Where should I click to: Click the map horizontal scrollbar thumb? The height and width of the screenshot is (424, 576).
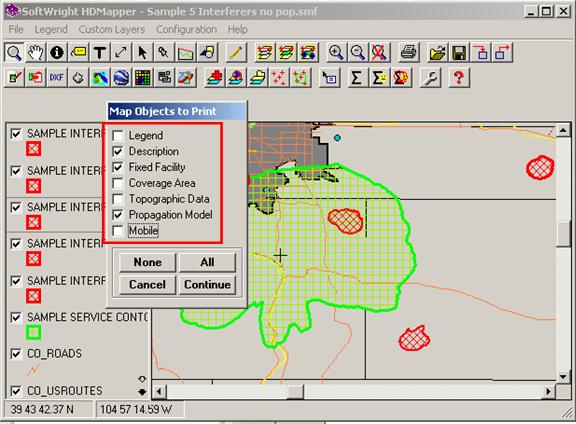[x=295, y=391]
